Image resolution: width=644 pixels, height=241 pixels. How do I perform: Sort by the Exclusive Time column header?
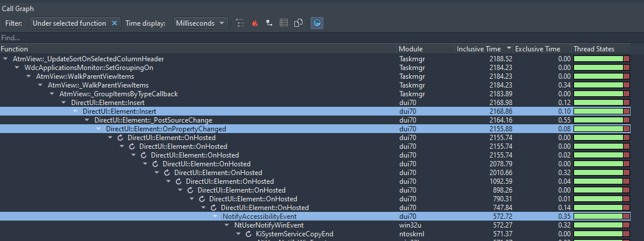(x=537, y=49)
